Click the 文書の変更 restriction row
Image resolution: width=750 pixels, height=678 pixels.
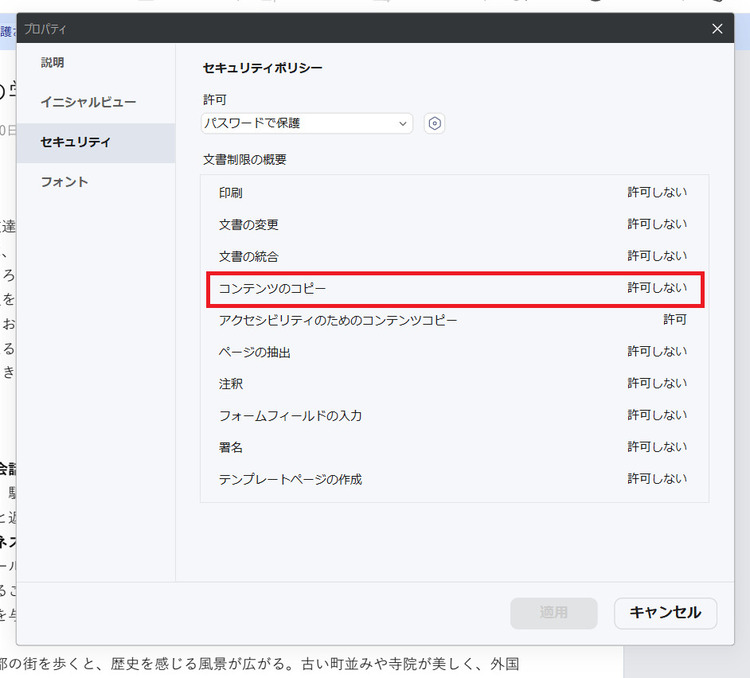tap(454, 224)
